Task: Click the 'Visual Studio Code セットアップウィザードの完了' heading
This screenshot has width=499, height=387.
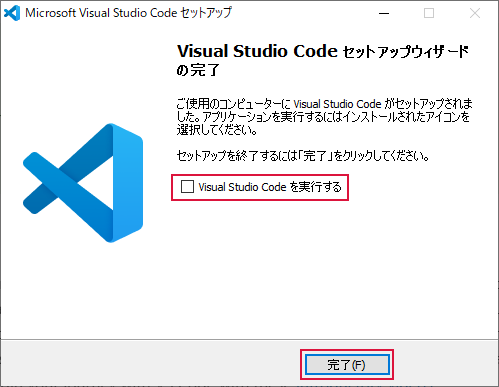Action: [x=323, y=60]
